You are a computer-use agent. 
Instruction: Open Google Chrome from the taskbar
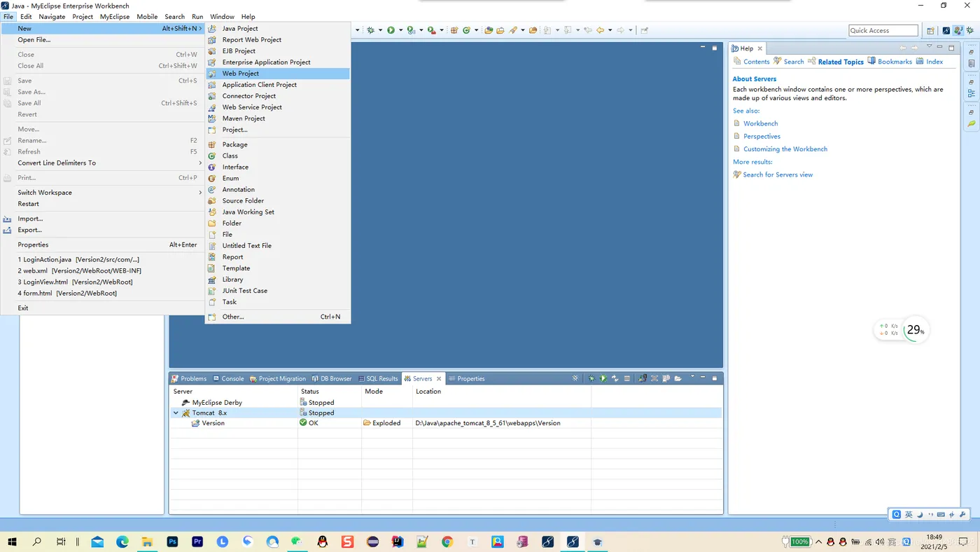[x=447, y=541]
